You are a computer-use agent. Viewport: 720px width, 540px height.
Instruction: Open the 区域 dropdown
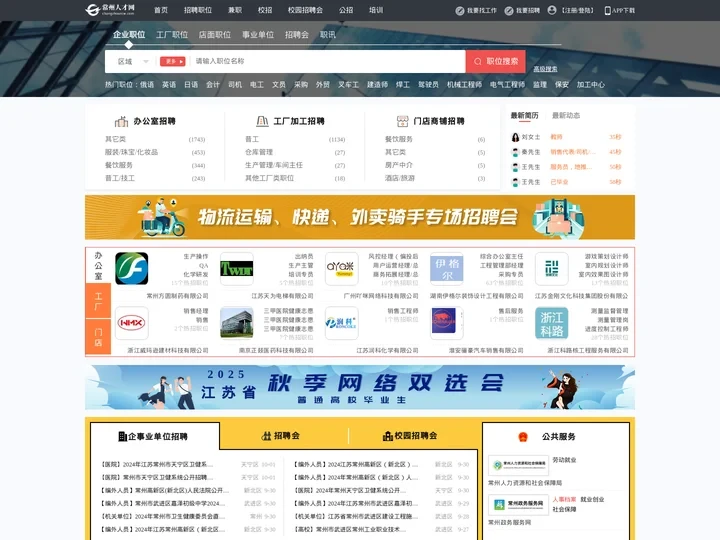coord(133,62)
